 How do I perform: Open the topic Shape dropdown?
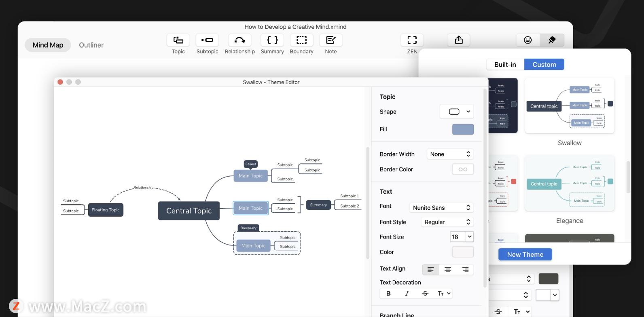pyautogui.click(x=457, y=112)
